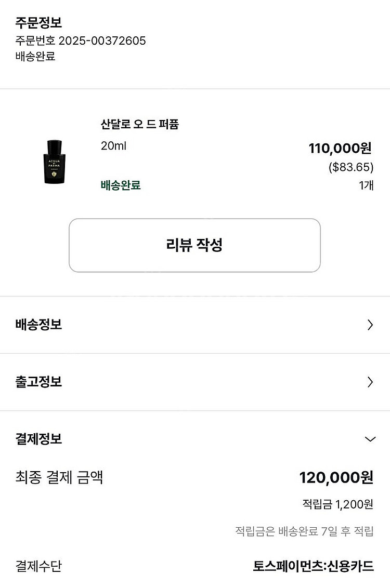Collapse 결제정보 with the down chevron
390x588 pixels.
tap(370, 439)
